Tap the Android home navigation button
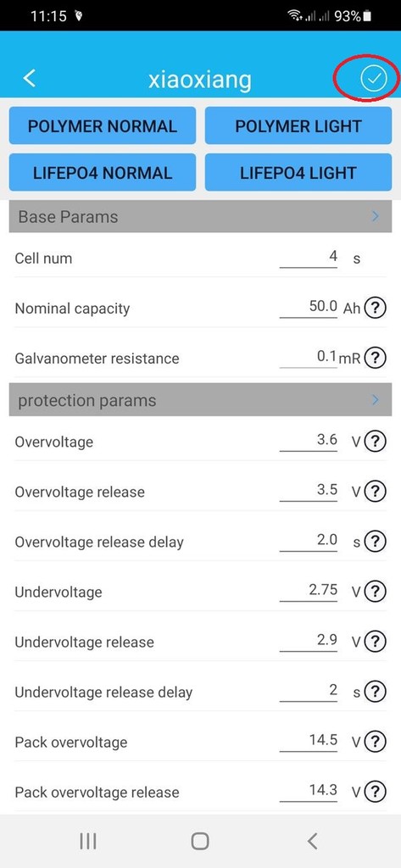 point(200,842)
